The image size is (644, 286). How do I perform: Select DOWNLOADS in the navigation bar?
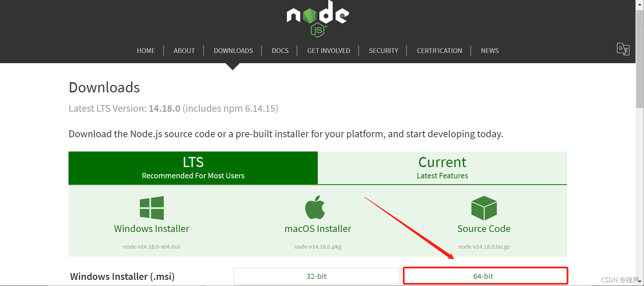[233, 51]
